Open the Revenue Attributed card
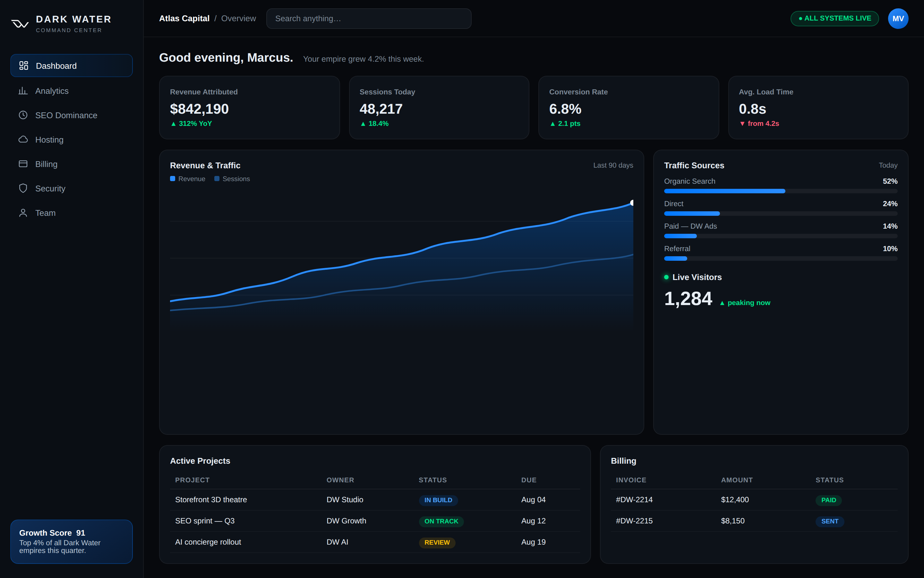The width and height of the screenshot is (924, 578). pos(249,108)
